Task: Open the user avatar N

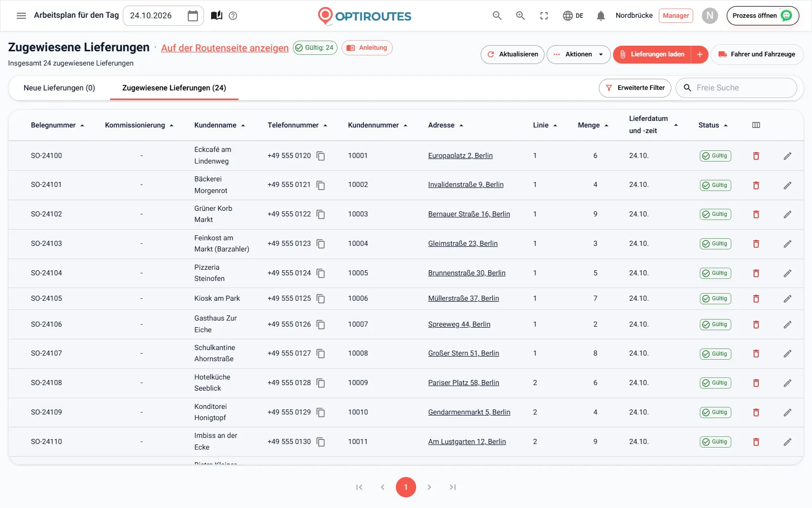Action: tap(710, 16)
